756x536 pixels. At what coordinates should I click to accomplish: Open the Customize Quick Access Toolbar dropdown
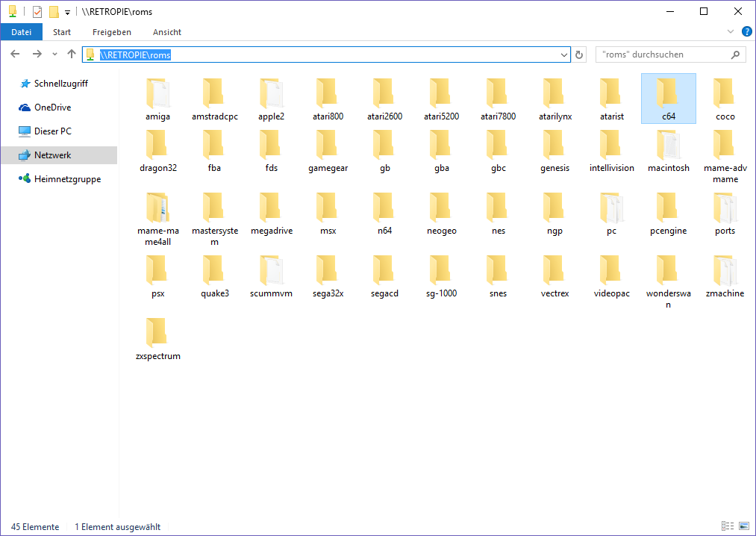click(x=68, y=13)
